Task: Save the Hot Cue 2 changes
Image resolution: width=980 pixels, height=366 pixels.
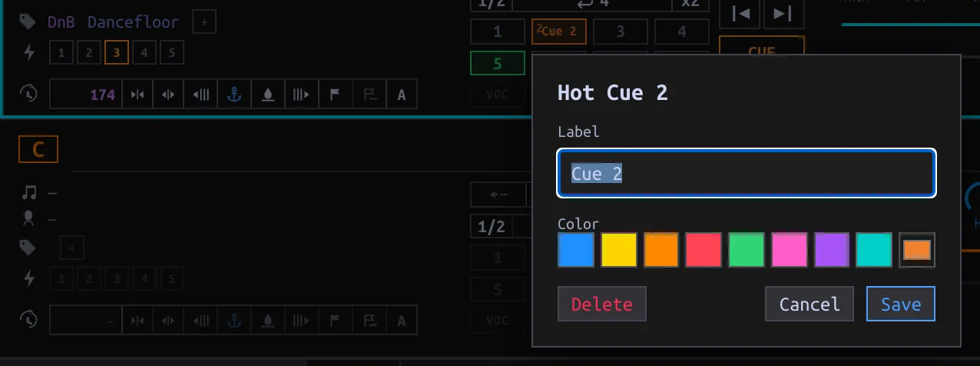Action: 901,304
